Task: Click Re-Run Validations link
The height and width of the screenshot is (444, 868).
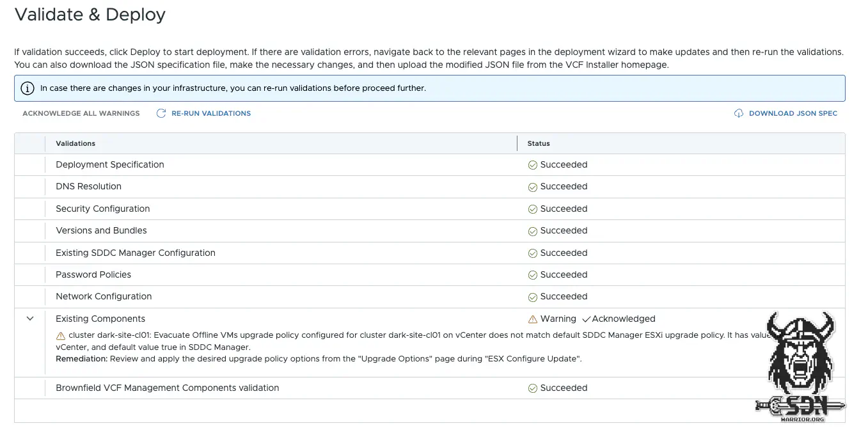Action: tap(211, 113)
